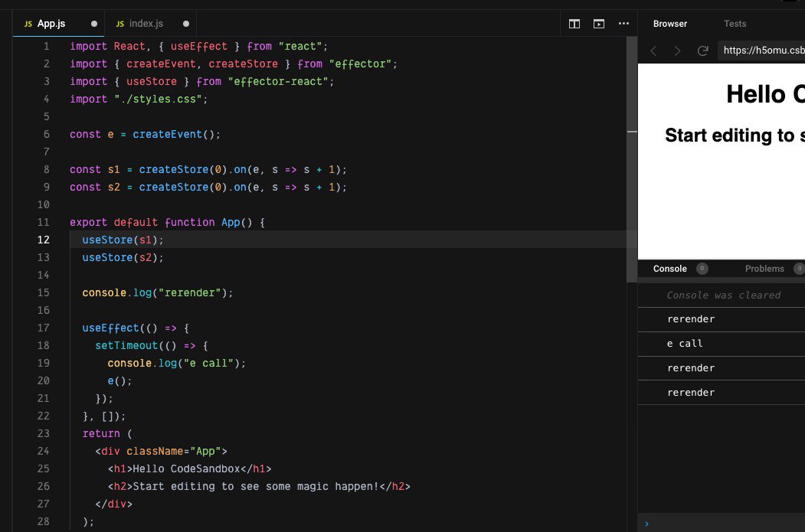Click the last 'rerender' console entry
The image size is (805, 532).
pyautogui.click(x=691, y=393)
